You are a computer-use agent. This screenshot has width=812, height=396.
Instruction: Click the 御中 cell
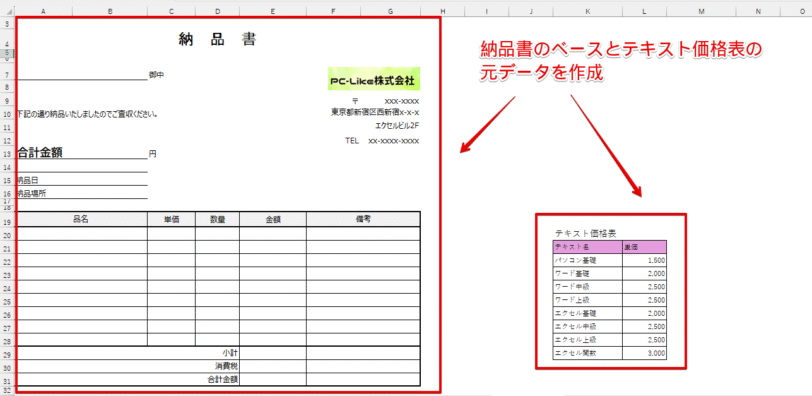[x=156, y=75]
